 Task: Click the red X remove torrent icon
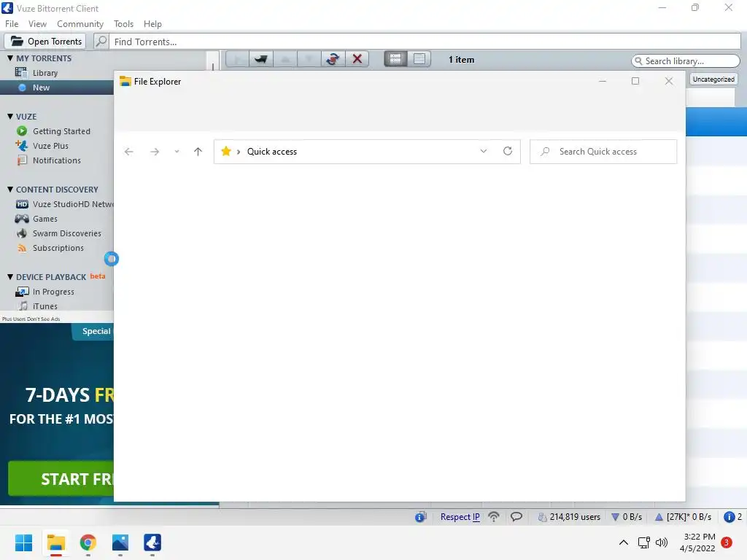point(357,59)
